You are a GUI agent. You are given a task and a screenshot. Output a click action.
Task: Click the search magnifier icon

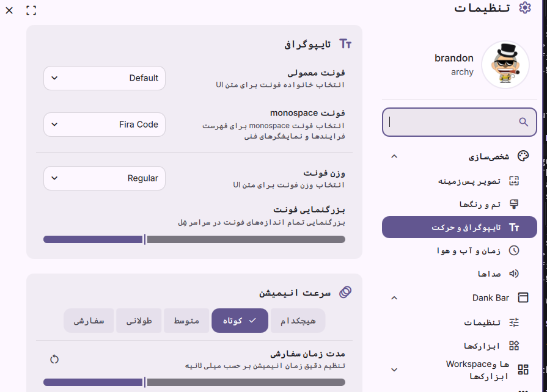tap(523, 122)
